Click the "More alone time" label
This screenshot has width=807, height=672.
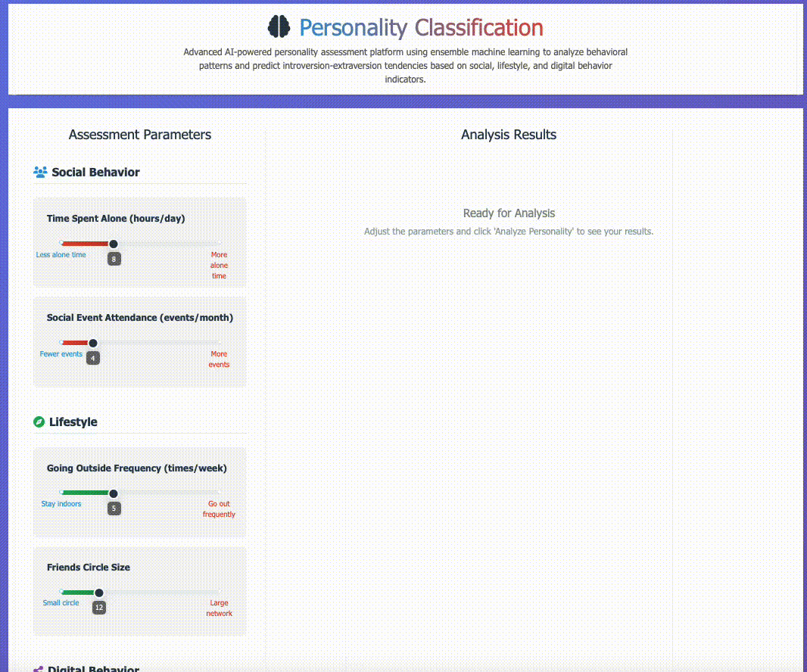[219, 266]
